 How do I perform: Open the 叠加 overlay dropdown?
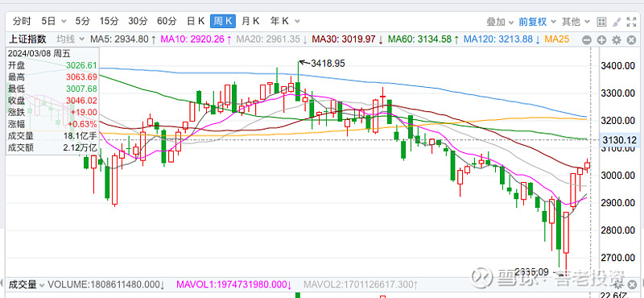500,22
